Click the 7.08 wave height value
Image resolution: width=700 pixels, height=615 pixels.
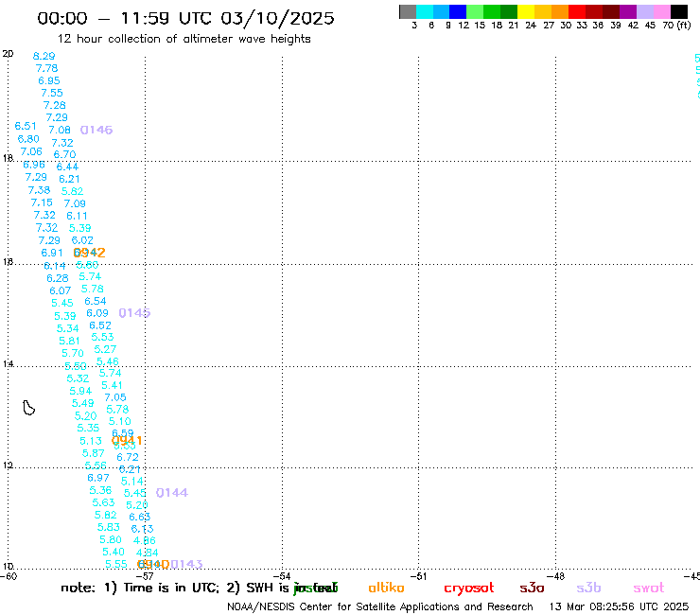(x=60, y=130)
